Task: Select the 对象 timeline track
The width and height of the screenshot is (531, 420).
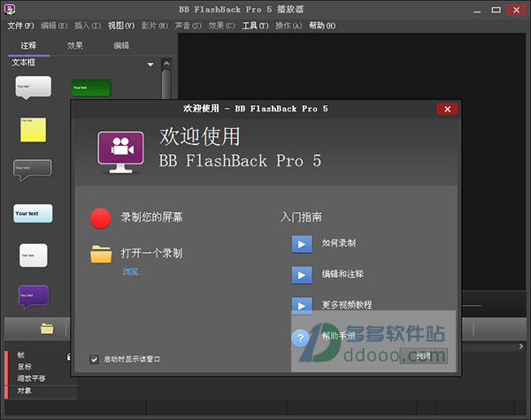Action: coord(25,391)
